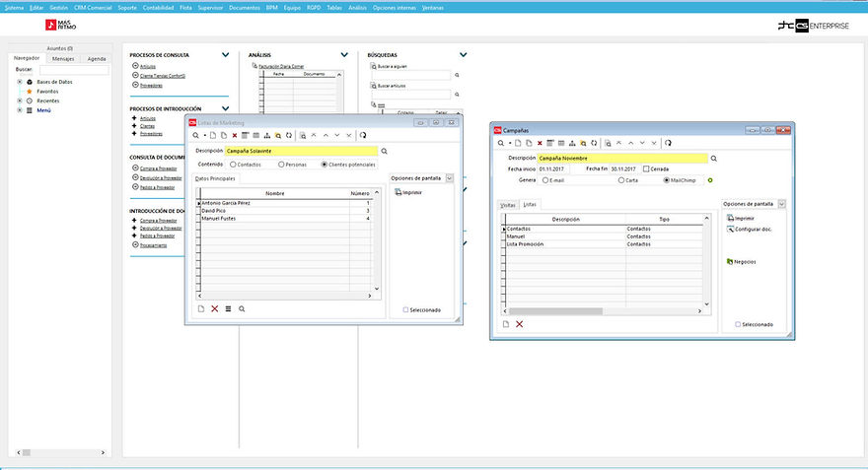
Task: Expand Menú tree node
Action: tap(20, 110)
